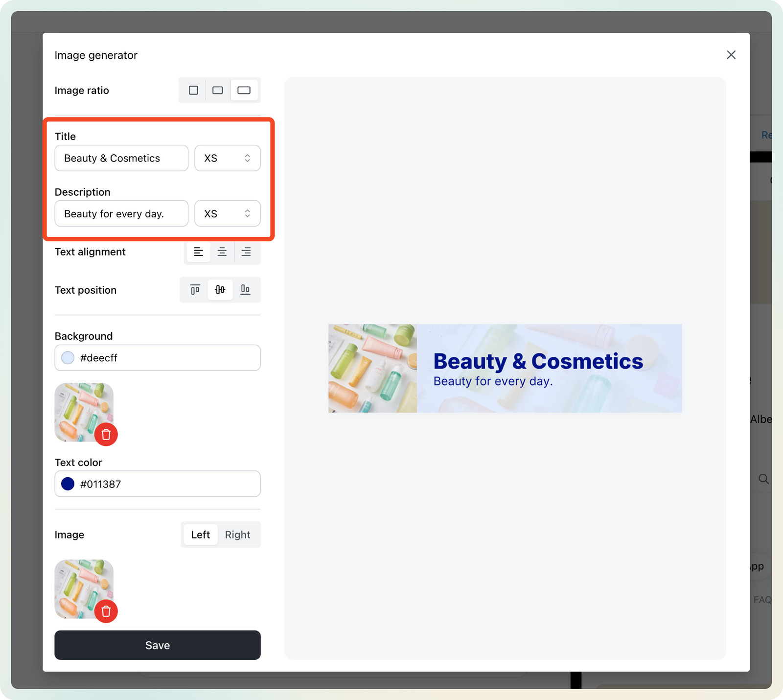Position text at the bottom
The image size is (783, 700).
point(245,290)
